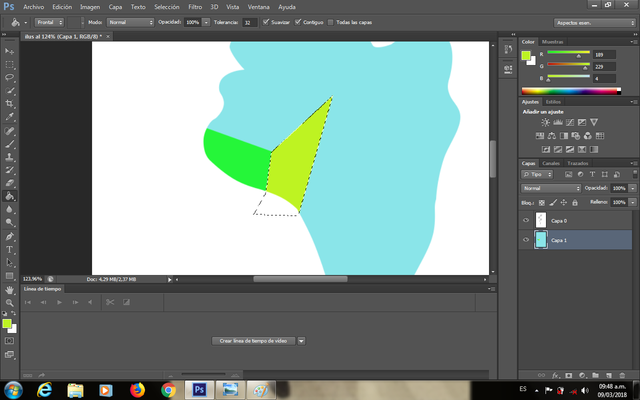Screen dimensions: 640x400
Task: Select the Lasso tool
Action: click(10, 76)
